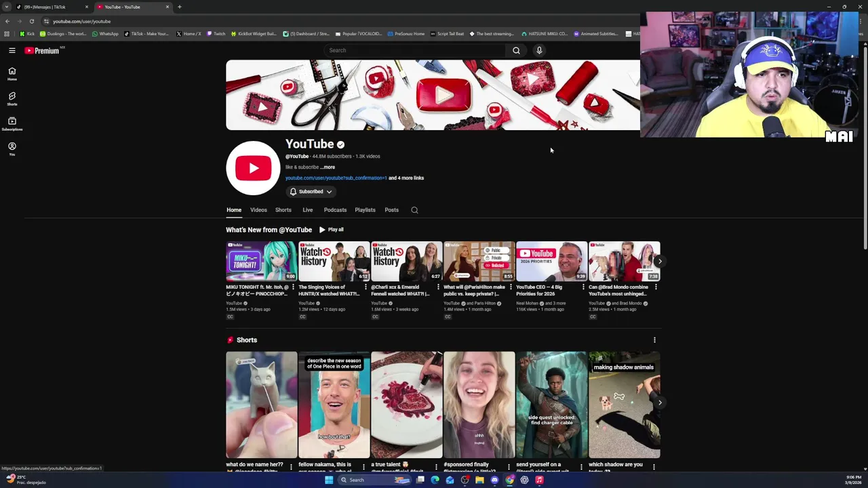The width and height of the screenshot is (868, 488).
Task: Open the You section in the sidebar
Action: pos(12,149)
